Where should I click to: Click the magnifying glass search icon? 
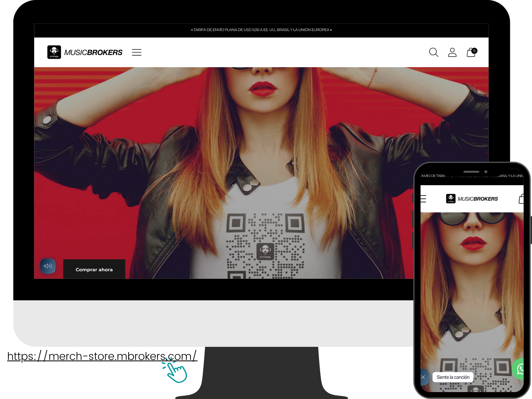click(x=433, y=52)
